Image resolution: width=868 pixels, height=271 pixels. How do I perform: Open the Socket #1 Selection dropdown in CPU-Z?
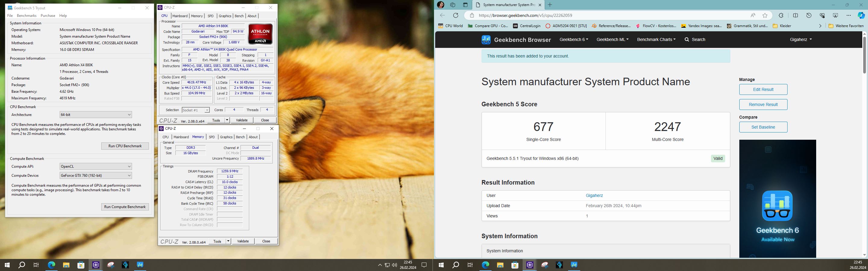195,110
